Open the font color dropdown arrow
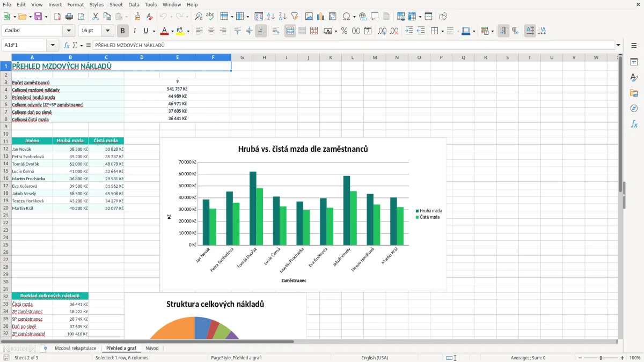644x362 pixels. (x=173, y=31)
